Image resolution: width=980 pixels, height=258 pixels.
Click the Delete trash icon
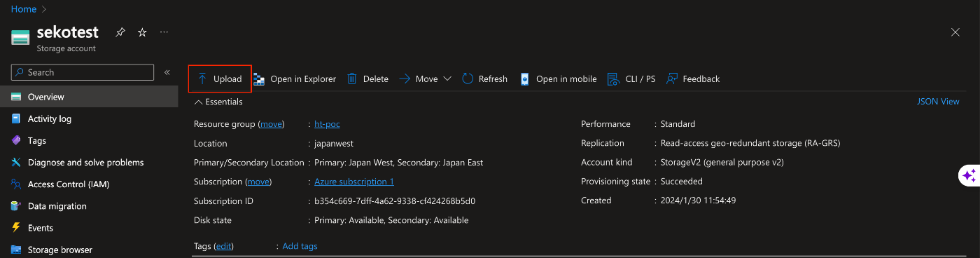(367, 79)
